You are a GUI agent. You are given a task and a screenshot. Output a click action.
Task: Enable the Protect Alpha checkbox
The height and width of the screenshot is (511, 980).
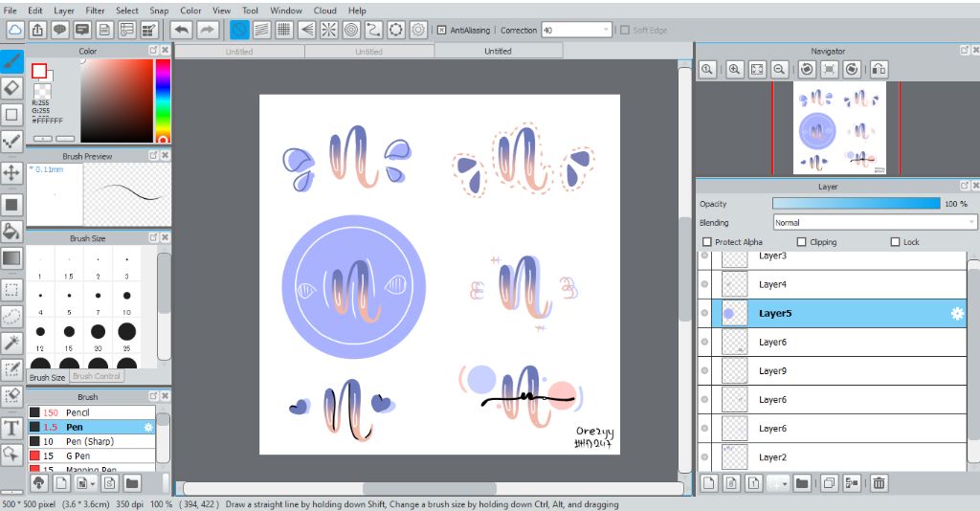(x=707, y=242)
